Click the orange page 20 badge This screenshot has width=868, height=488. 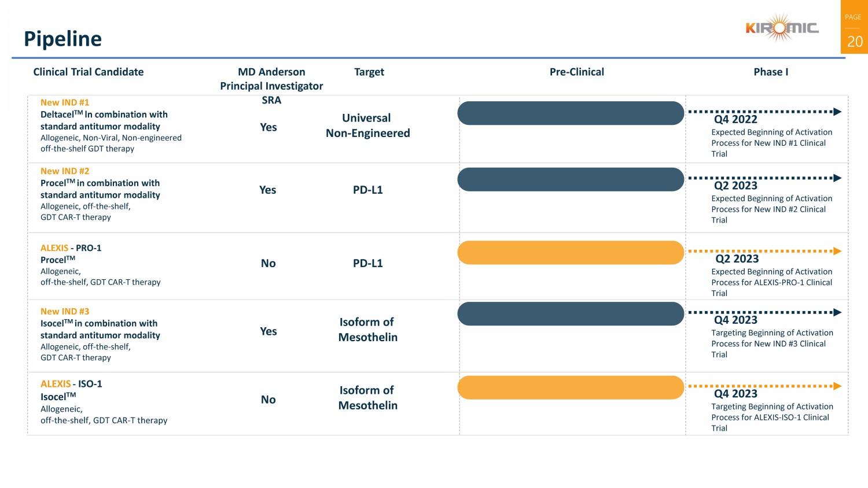pyautogui.click(x=854, y=27)
